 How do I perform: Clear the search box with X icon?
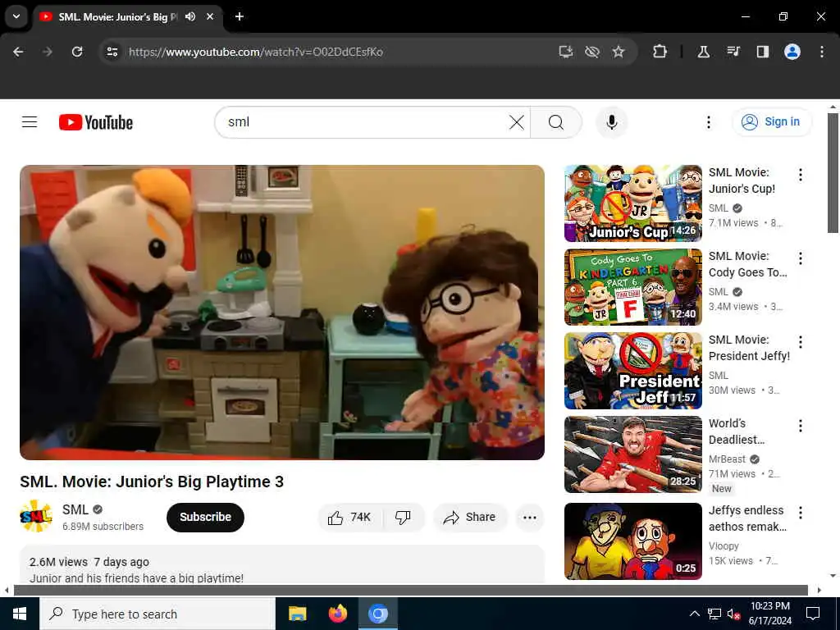[517, 122]
